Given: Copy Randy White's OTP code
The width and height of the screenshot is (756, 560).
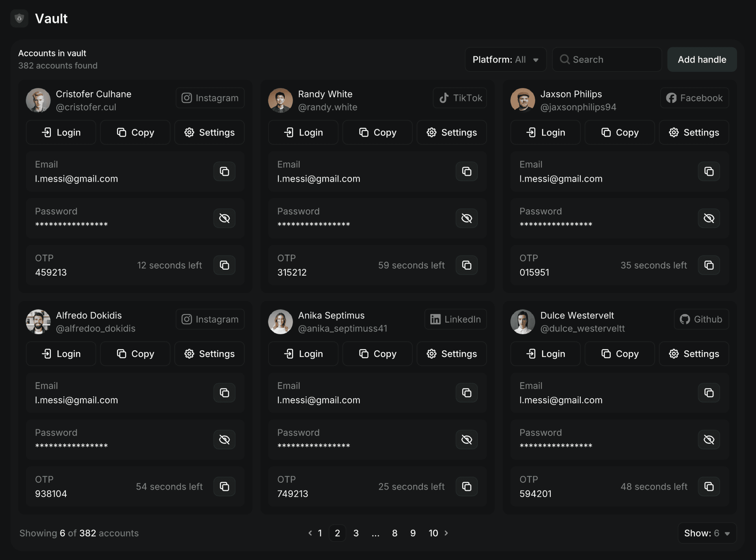Looking at the screenshot, I should (466, 265).
